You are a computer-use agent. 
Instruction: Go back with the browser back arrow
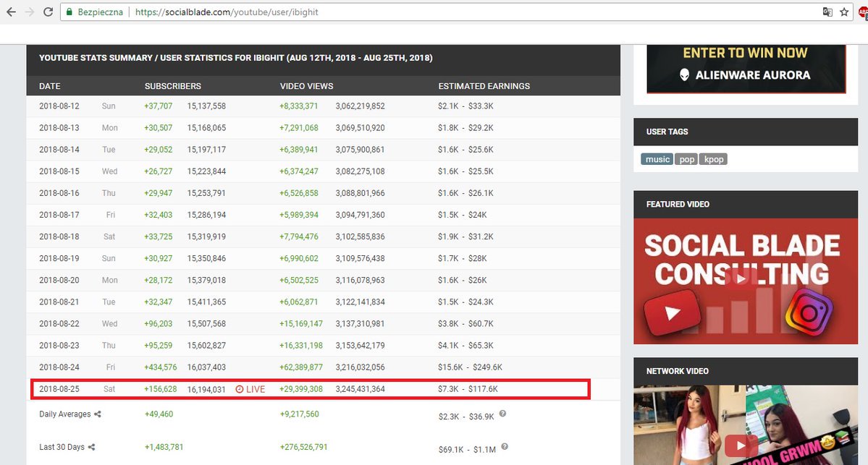[11, 12]
